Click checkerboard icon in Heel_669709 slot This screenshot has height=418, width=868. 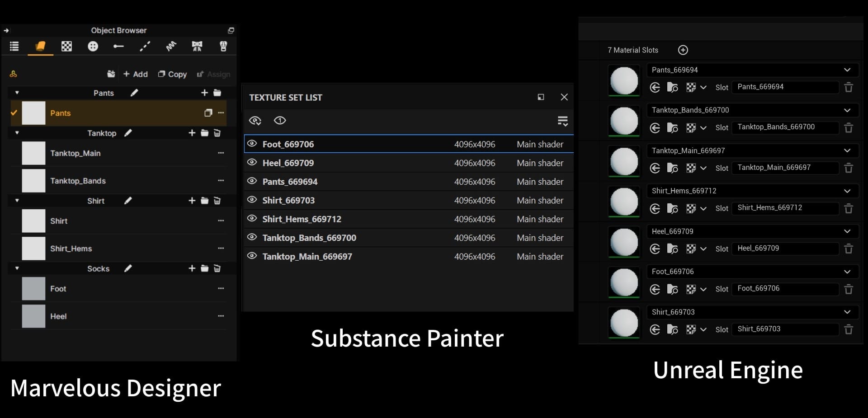691,249
